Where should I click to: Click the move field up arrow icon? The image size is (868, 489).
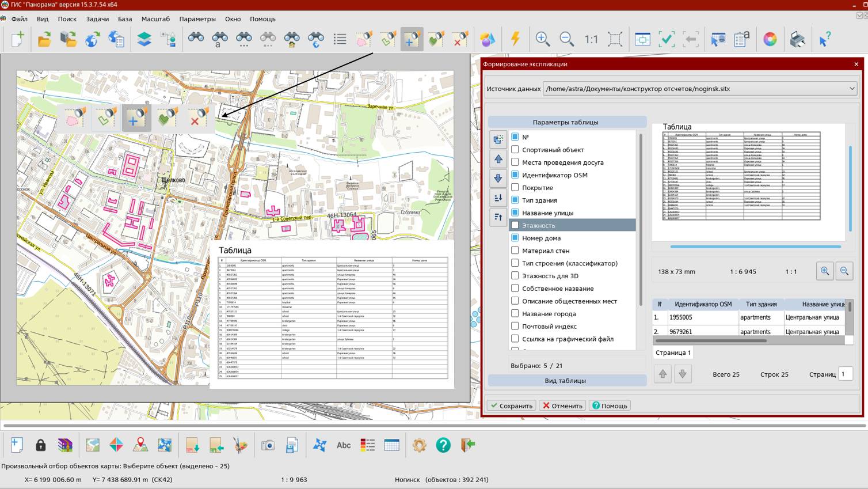pyautogui.click(x=498, y=159)
